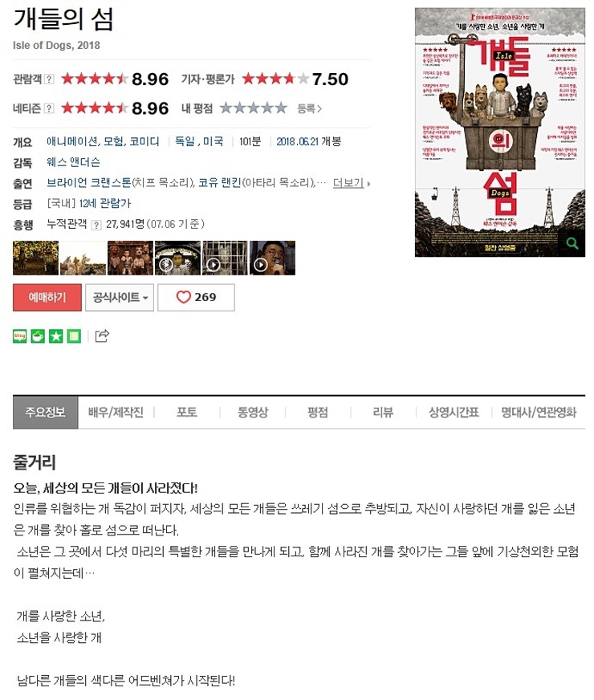Open the 공식사이트 dropdown

pyautogui.click(x=120, y=297)
